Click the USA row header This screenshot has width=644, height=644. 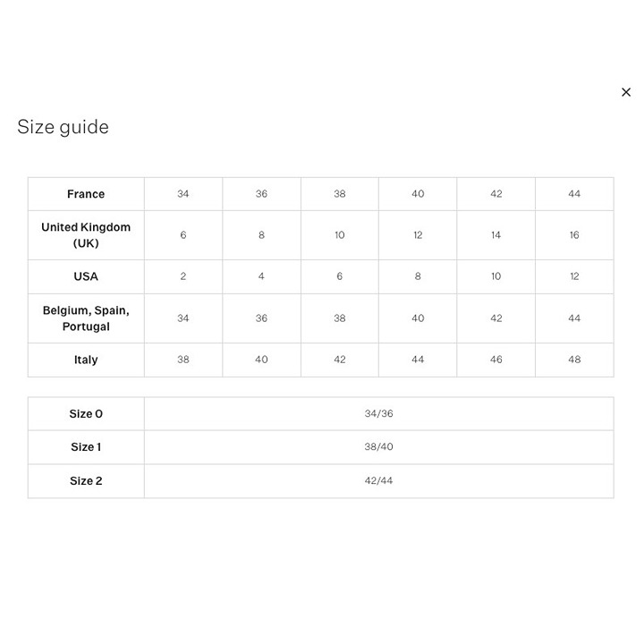[86, 276]
